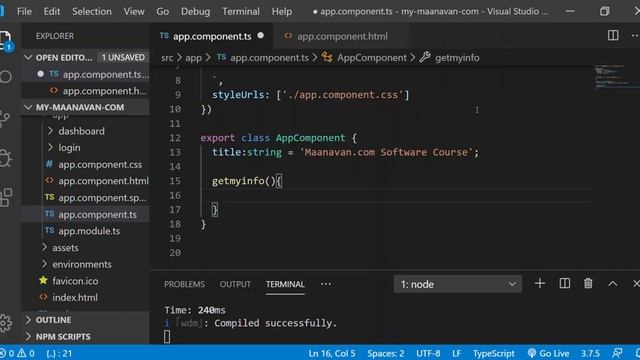Click the favicon.ico star icon
The image size is (640, 360).
[x=43, y=280]
